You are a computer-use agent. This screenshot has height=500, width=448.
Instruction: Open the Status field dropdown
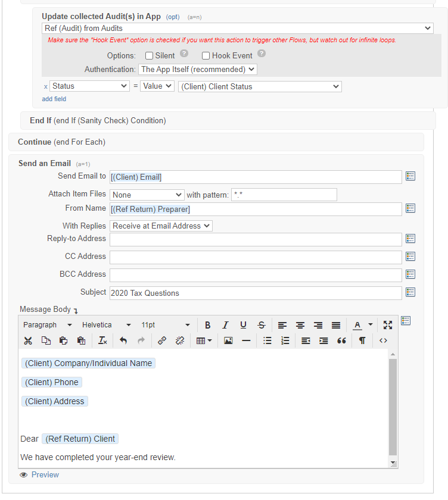click(x=89, y=86)
